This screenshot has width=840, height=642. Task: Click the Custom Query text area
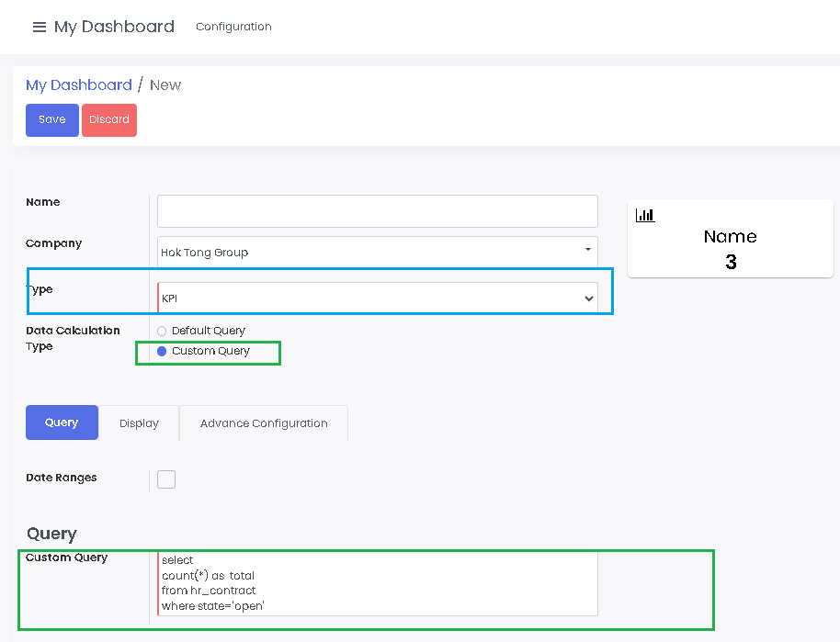(377, 583)
